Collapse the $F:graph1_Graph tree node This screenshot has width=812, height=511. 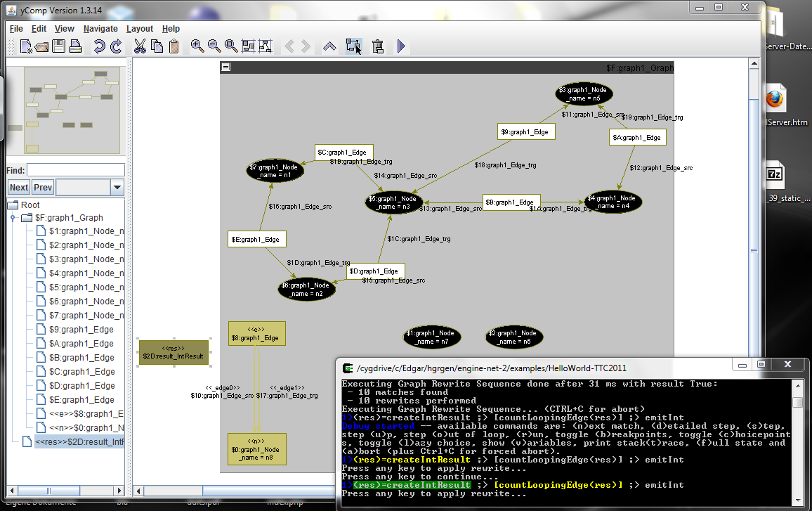coord(13,218)
